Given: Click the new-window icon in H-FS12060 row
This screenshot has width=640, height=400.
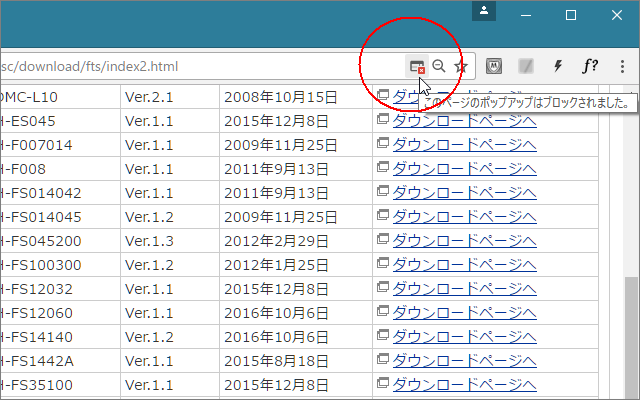Looking at the screenshot, I should click(x=382, y=311).
